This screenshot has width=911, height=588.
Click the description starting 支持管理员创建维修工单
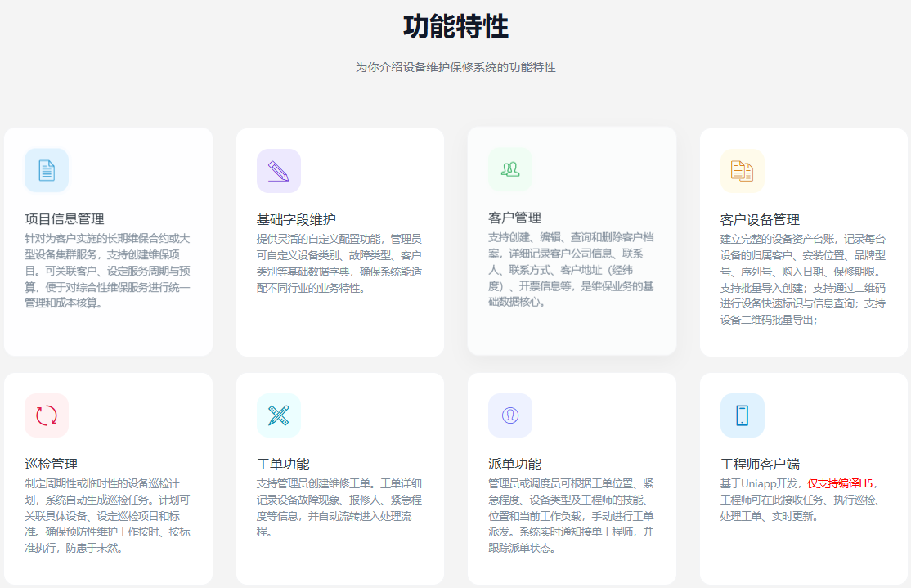click(339, 508)
